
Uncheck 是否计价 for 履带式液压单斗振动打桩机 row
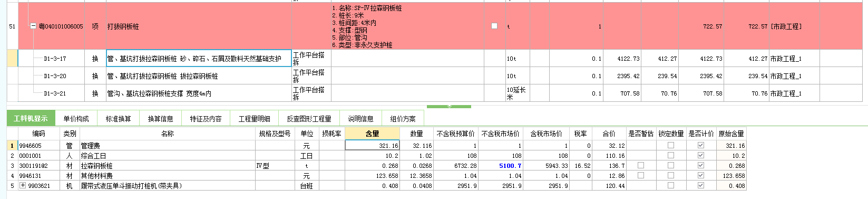tap(701, 186)
